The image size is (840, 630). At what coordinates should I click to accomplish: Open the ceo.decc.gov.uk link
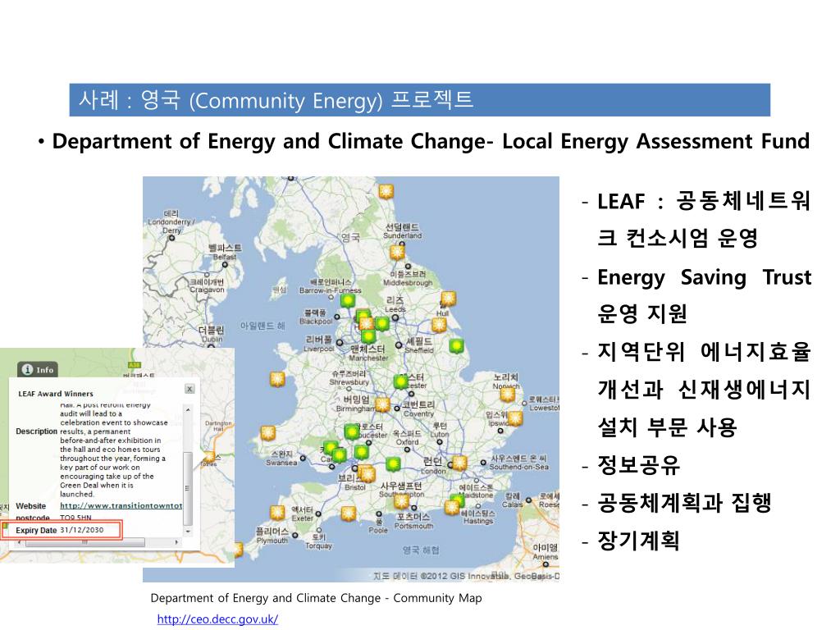tap(217, 619)
